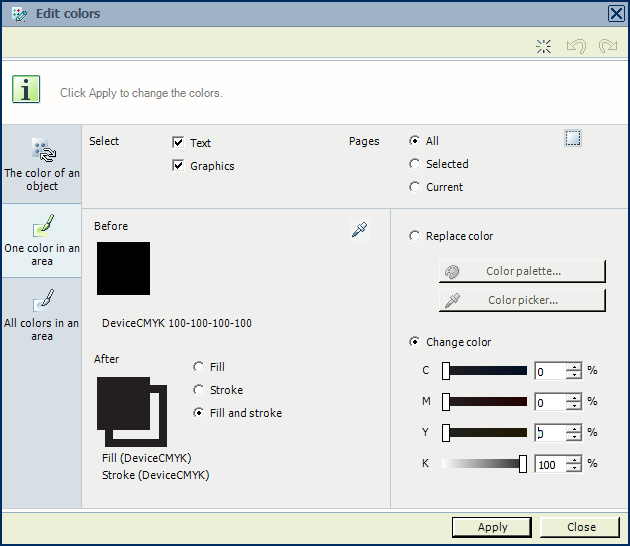Choose the Replace color radio button
This screenshot has height=546, width=630.
coord(415,236)
